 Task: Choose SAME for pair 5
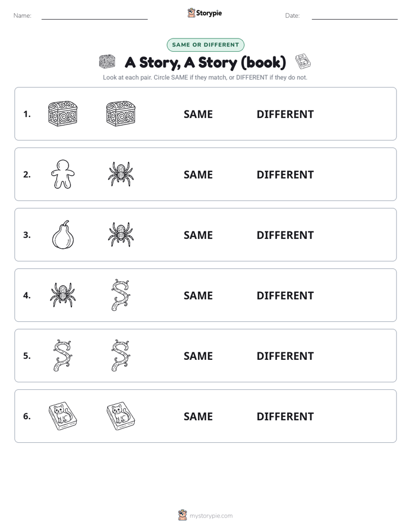pyautogui.click(x=198, y=356)
